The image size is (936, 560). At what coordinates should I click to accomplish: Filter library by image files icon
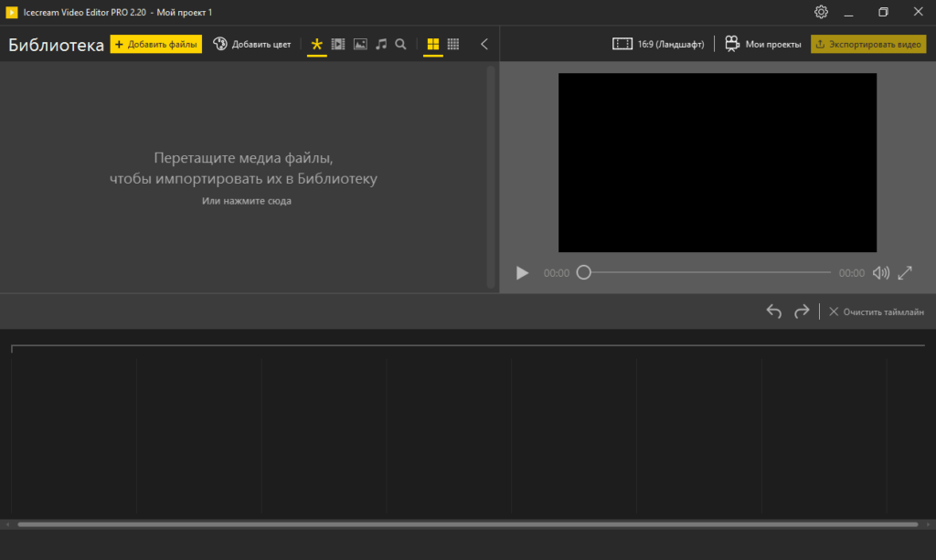click(360, 44)
